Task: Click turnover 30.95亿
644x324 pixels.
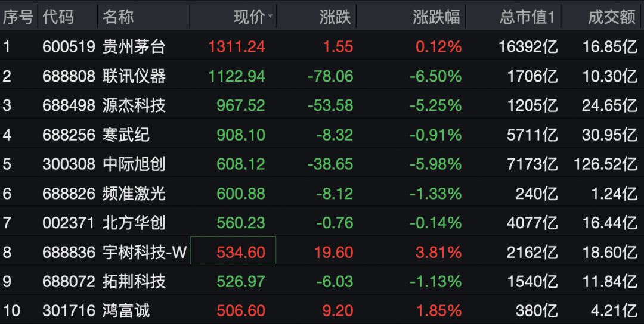Action: point(610,135)
